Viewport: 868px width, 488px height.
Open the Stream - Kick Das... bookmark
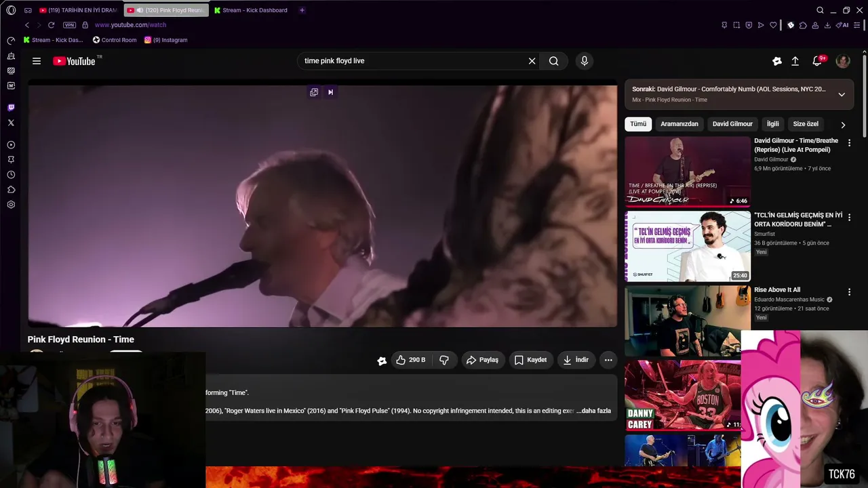coord(53,40)
